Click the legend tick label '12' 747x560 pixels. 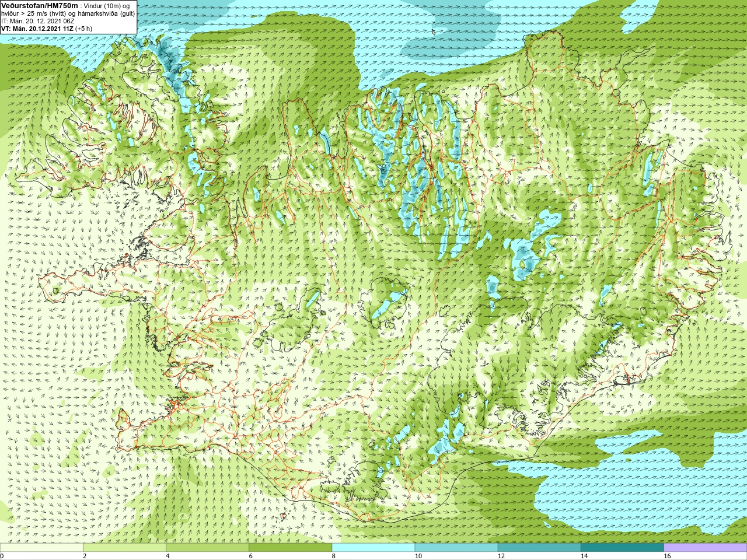tap(501, 556)
